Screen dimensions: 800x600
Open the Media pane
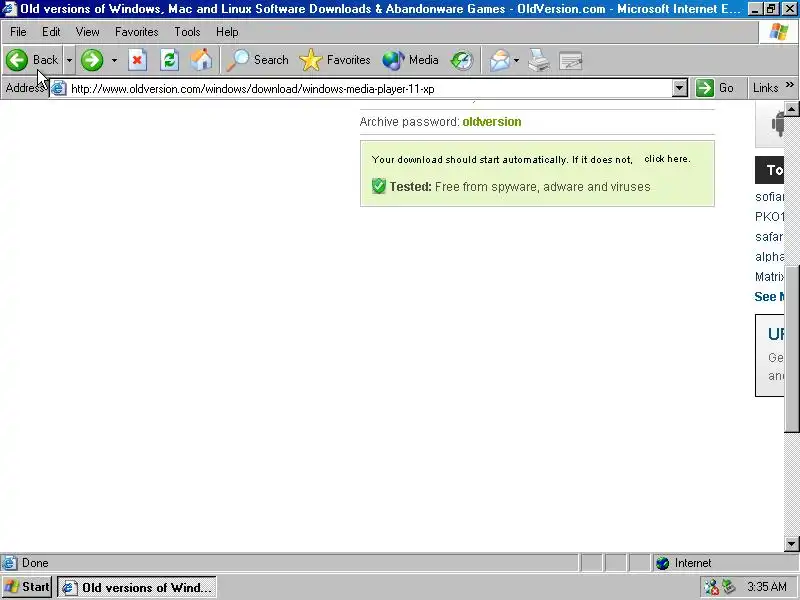point(411,60)
